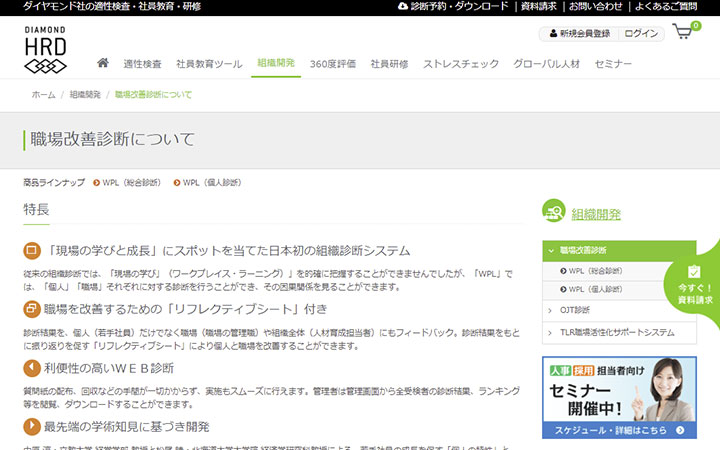The width and height of the screenshot is (720, 450).
Task: Click the home icon in navigation bar
Action: [103, 63]
